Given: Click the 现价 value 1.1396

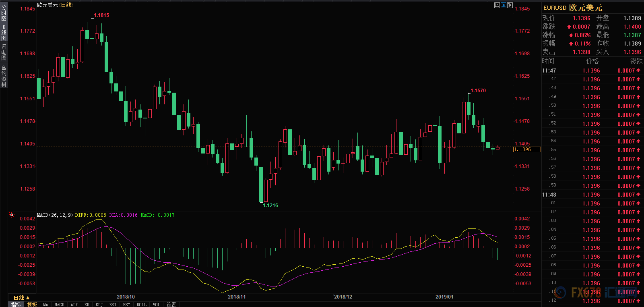Looking at the screenshot, I should (x=582, y=18).
